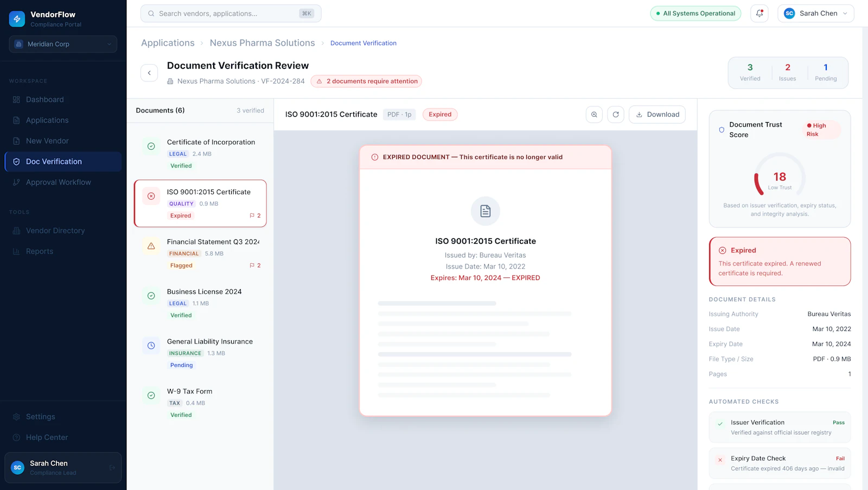Click the clock icon on General Liability Insurance
Viewport: 868px width, 490px height.
click(x=151, y=346)
